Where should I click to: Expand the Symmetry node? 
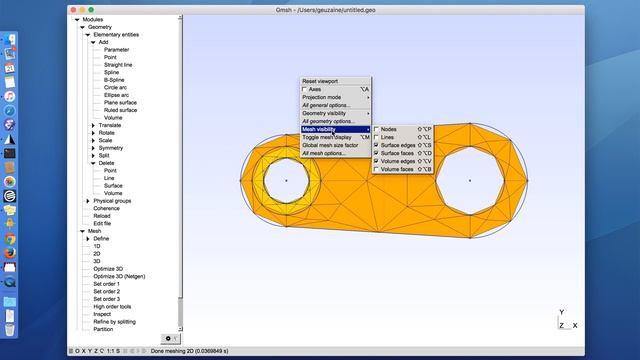93,148
